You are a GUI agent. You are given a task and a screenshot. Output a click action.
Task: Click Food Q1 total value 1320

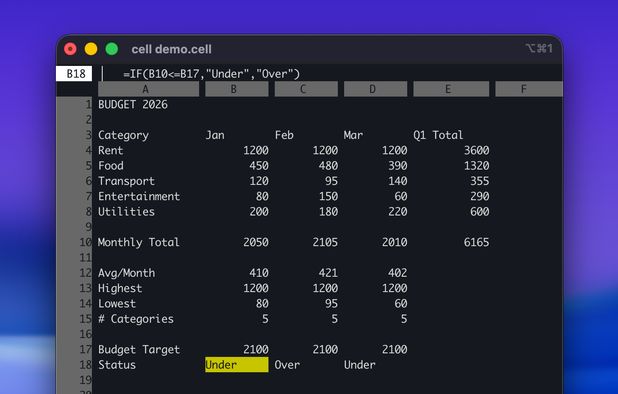pos(477,166)
